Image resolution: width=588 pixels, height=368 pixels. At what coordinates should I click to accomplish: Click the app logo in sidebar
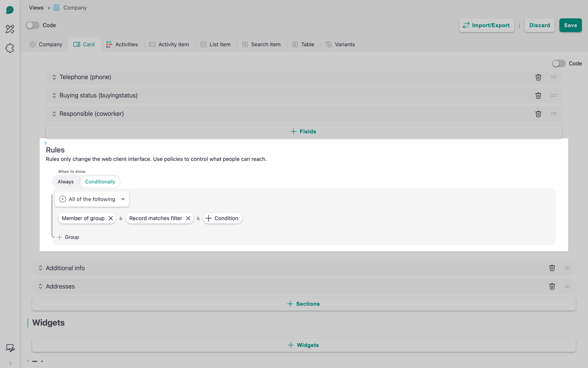click(x=10, y=10)
